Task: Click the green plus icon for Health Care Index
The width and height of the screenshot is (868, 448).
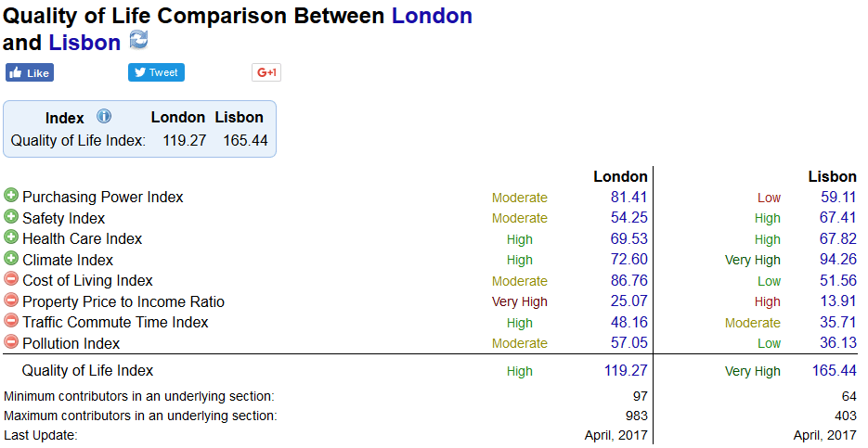Action: pos(10,237)
